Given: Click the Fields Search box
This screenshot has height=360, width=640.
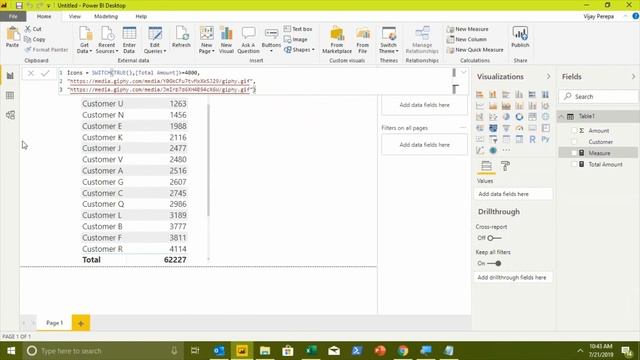Looking at the screenshot, I should point(598,97).
